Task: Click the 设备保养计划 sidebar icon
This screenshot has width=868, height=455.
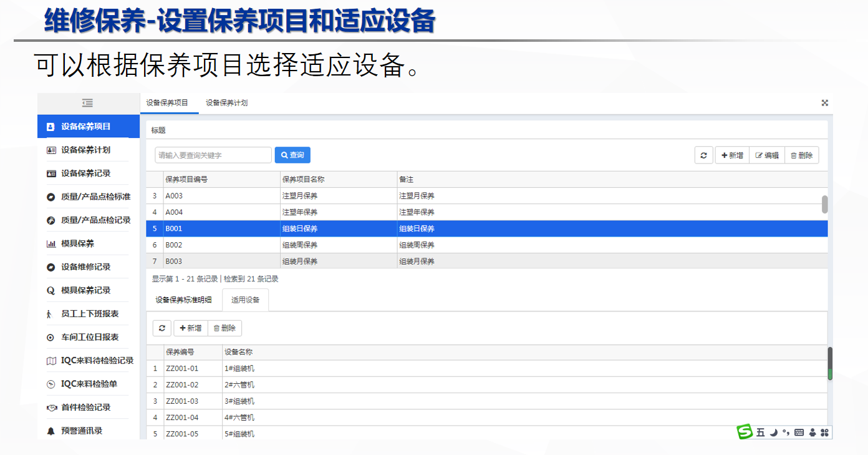Action: tap(51, 150)
